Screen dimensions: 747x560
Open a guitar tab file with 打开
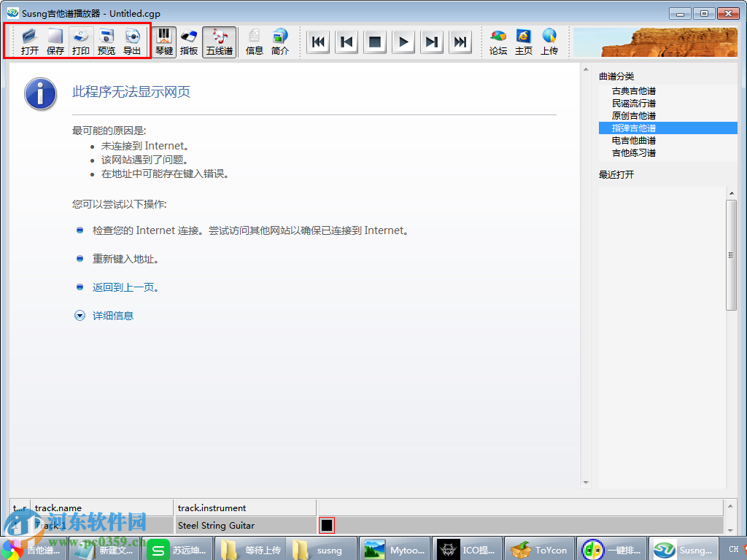30,42
